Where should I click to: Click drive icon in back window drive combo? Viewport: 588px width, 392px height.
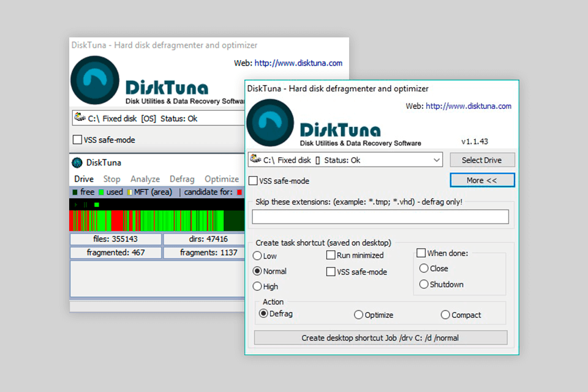(x=80, y=118)
